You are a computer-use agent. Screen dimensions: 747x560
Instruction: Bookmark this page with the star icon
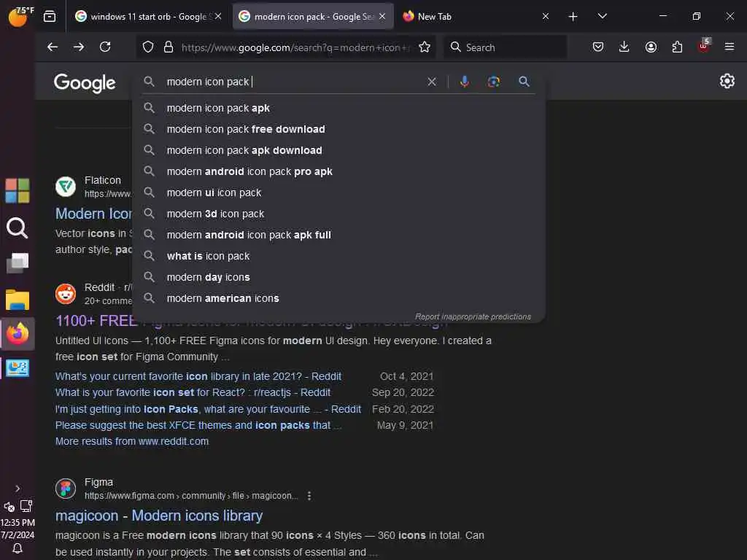point(424,47)
